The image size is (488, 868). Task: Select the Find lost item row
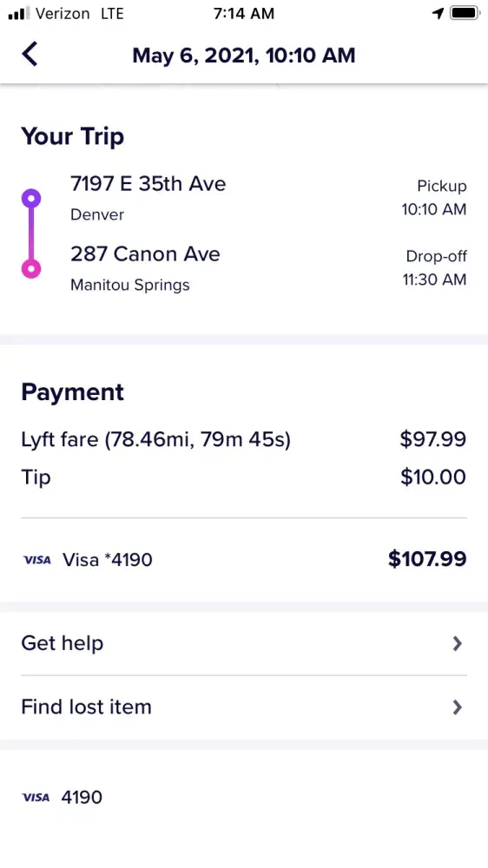click(x=244, y=707)
